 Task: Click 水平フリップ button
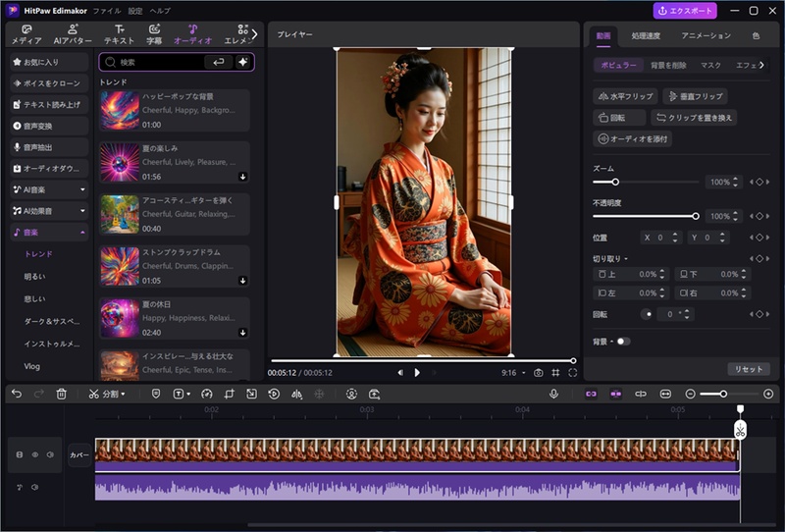(x=626, y=96)
